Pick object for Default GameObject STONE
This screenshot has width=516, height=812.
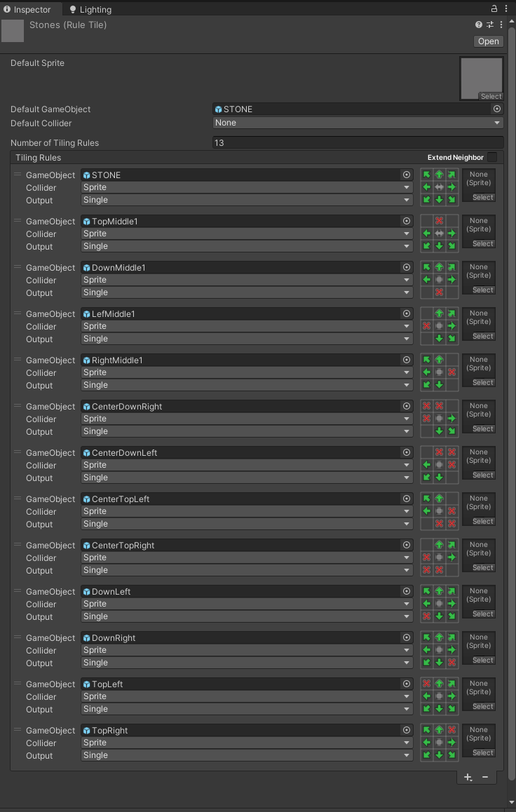[x=497, y=109]
